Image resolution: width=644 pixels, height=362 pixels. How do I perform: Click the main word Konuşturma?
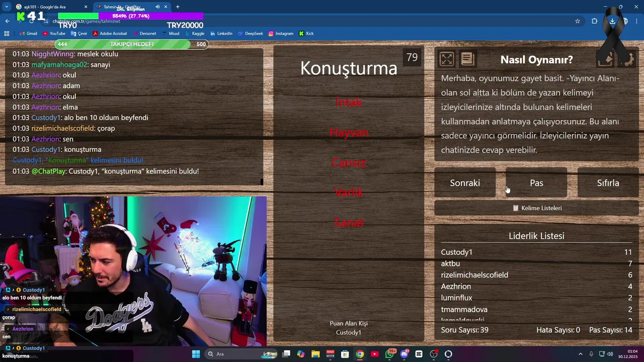[349, 68]
